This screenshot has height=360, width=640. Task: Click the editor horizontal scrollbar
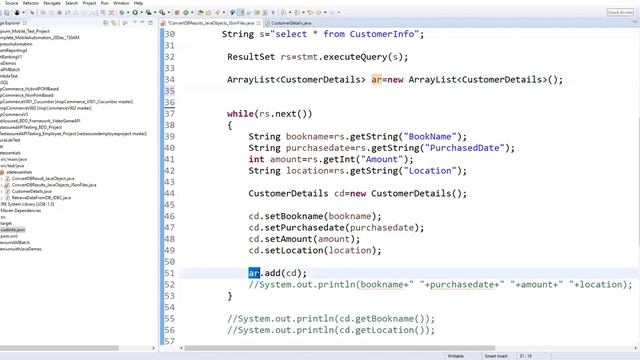click(x=340, y=348)
